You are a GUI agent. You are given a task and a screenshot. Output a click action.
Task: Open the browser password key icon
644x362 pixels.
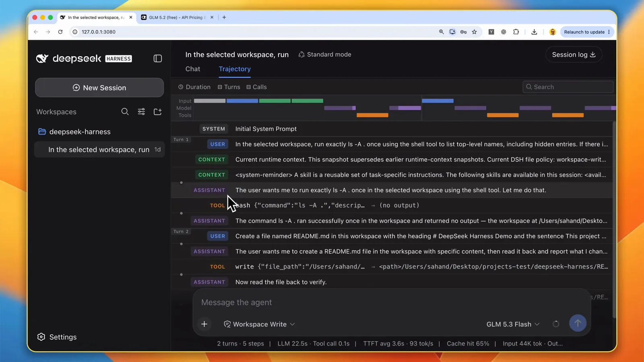463,32
